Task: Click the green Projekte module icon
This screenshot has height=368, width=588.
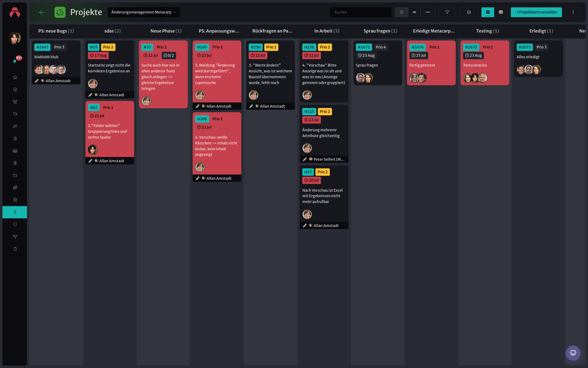Action: [60, 12]
